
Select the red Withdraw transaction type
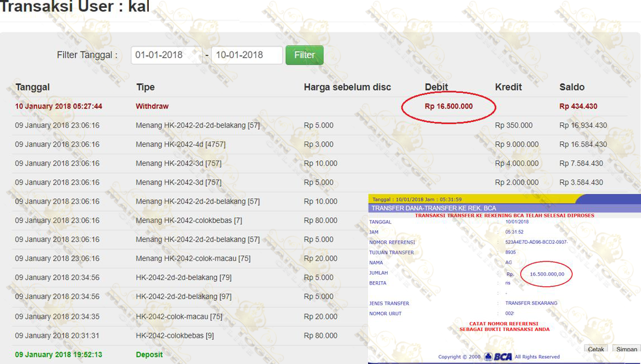pos(152,106)
